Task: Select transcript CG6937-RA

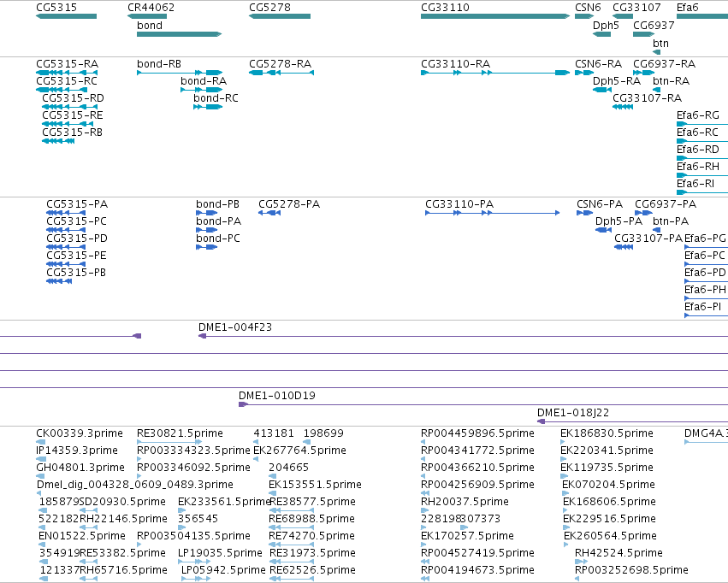Action: (x=644, y=73)
